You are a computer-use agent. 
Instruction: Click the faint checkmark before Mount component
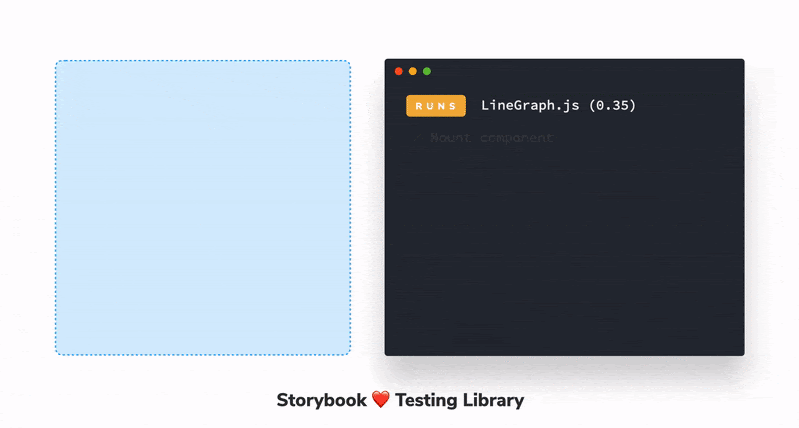(x=418, y=138)
